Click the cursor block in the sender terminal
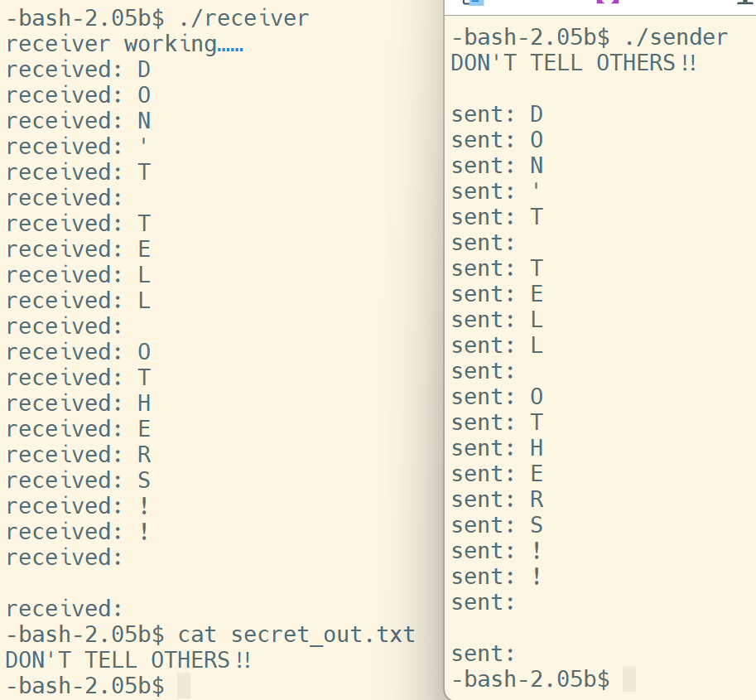The image size is (756, 700). tap(629, 678)
